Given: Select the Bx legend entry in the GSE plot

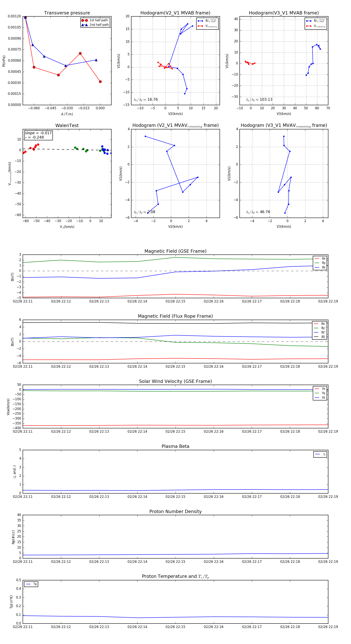Looking at the screenshot, I should 320,259.
